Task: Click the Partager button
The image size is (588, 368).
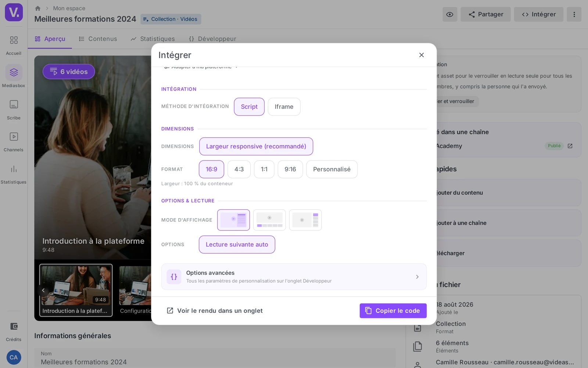Action: [485, 14]
